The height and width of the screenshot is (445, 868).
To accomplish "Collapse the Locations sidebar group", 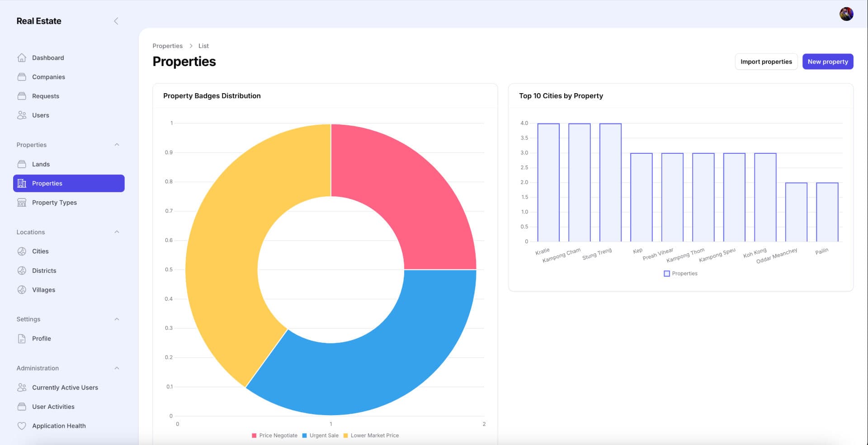I will pyautogui.click(x=117, y=232).
